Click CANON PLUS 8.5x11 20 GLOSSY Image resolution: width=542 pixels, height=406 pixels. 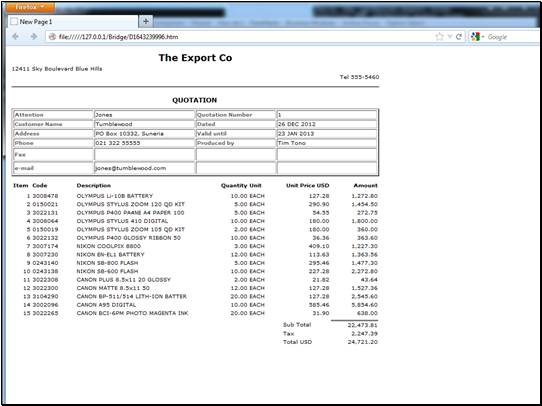coord(124,280)
